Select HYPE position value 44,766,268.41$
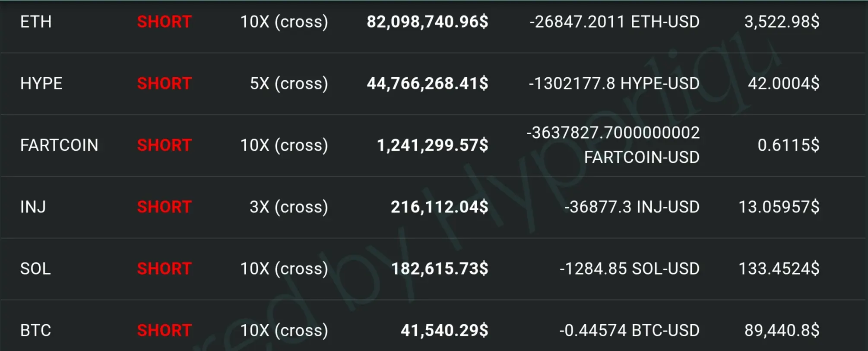Image resolution: width=868 pixels, height=351 pixels. click(x=428, y=83)
